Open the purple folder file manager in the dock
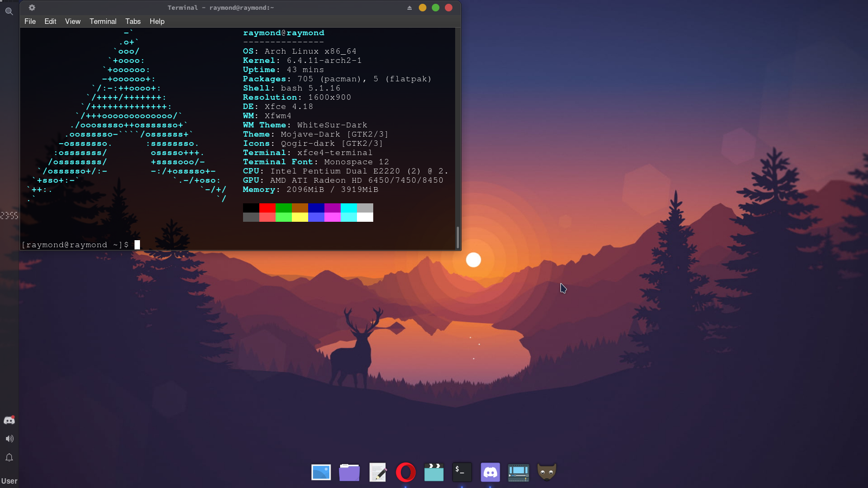The image size is (868, 488). pos(349,472)
